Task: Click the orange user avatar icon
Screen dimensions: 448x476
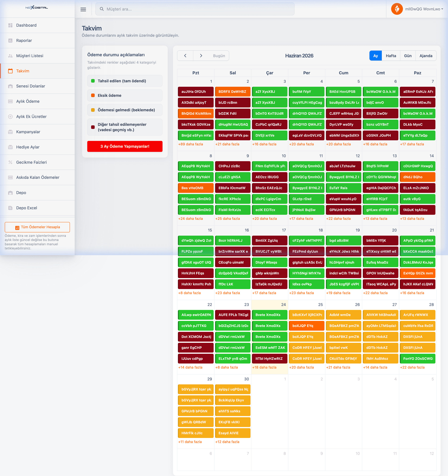Action: click(x=397, y=9)
